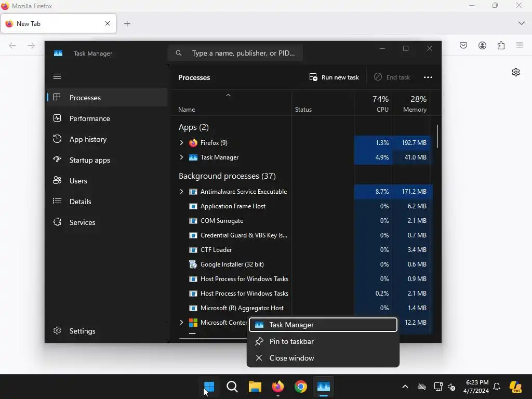Screen dimensions: 532x399
Task: Open File Explorer from the taskbar
Action: point(255,387)
